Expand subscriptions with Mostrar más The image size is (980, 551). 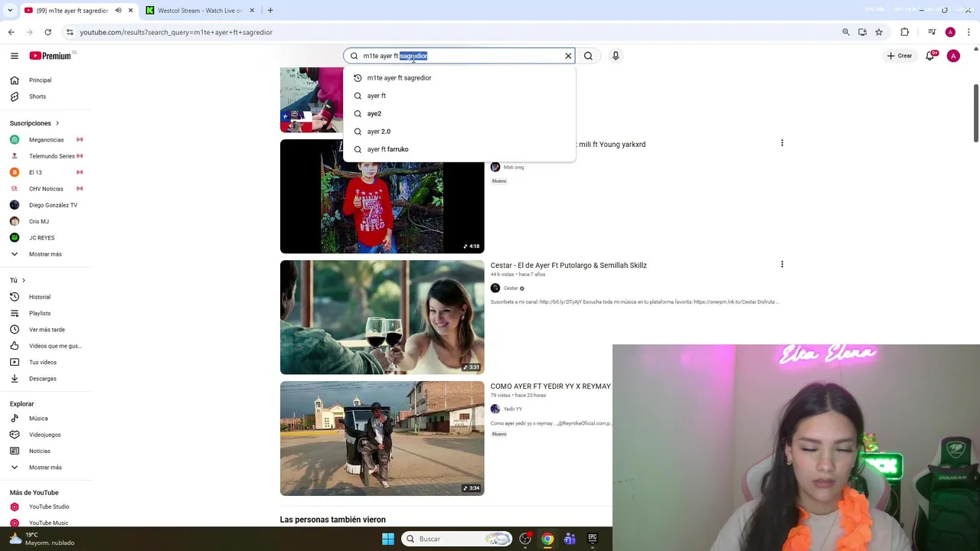(45, 254)
